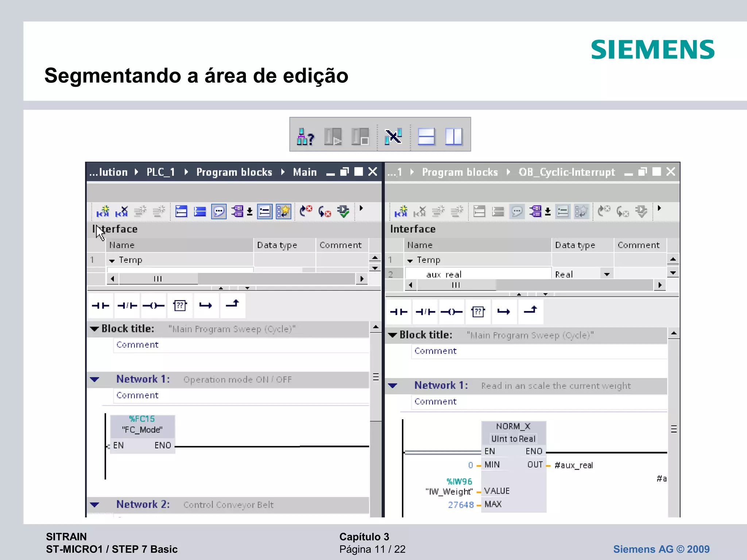Collapse Temp row in OB_Cyclic-Interrupt interface

[410, 261]
